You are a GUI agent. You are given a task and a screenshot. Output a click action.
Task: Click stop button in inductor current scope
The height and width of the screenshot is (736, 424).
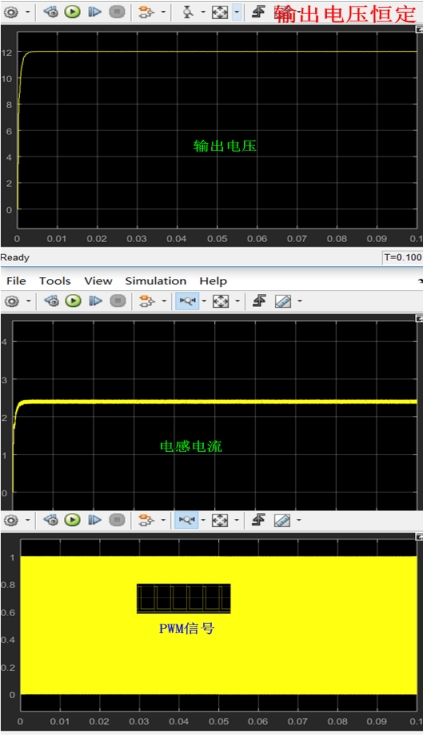click(x=118, y=301)
